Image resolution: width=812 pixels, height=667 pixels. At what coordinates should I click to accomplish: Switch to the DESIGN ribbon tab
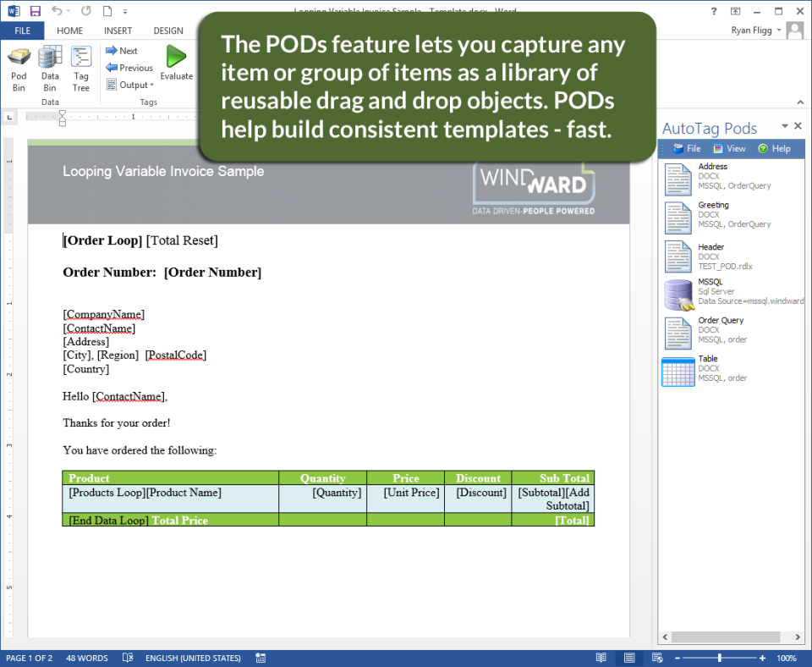coord(168,30)
